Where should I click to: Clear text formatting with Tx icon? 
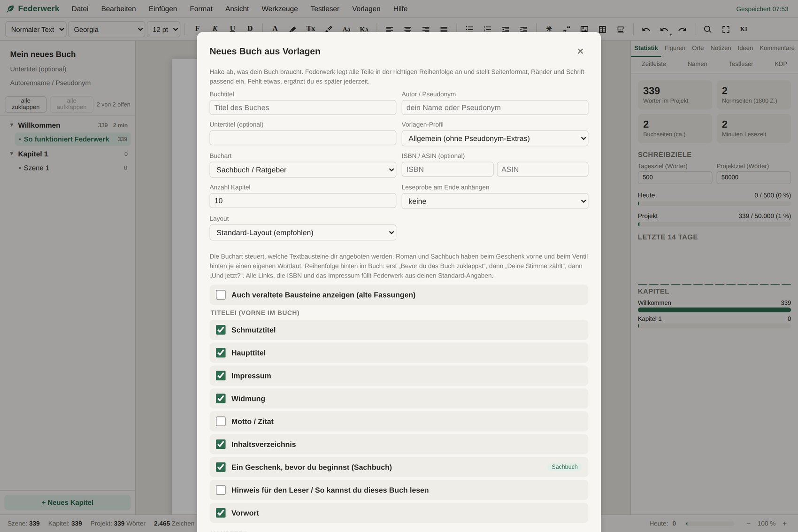[x=311, y=29]
